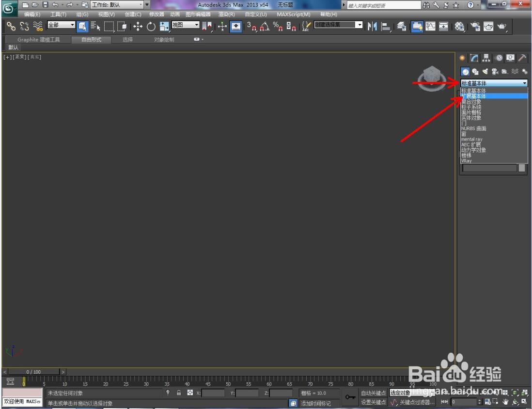The height and width of the screenshot is (409, 532).
Task: Select the Rotate tool
Action: (x=151, y=26)
